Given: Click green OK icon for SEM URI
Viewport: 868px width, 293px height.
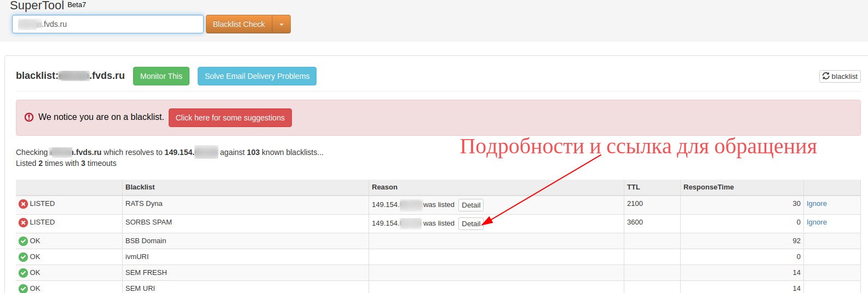Looking at the screenshot, I should click(23, 289).
